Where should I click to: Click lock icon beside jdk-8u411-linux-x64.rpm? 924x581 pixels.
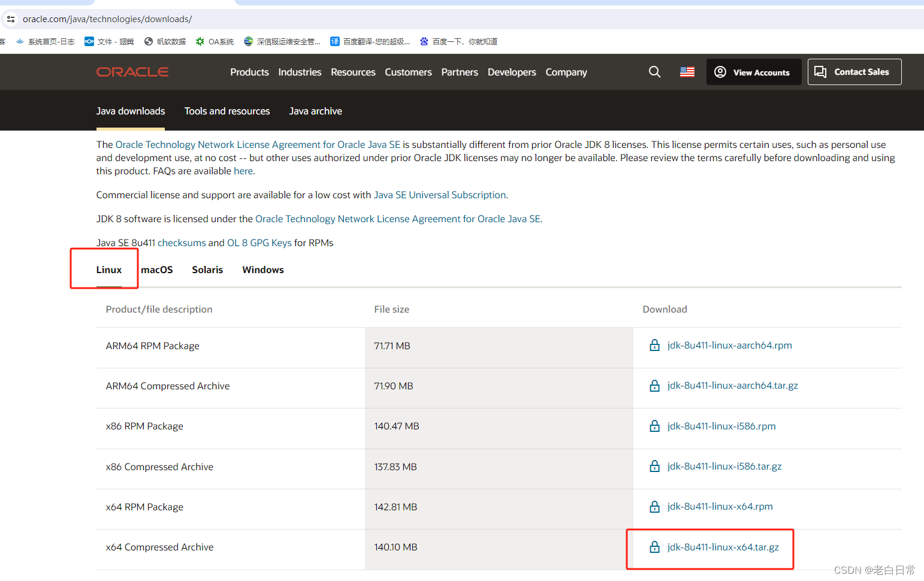[655, 507]
